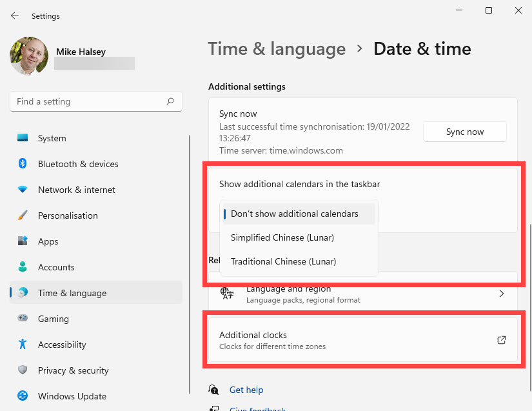The height and width of the screenshot is (411, 532).
Task: Click the Accounts person icon
Action: 23,267
